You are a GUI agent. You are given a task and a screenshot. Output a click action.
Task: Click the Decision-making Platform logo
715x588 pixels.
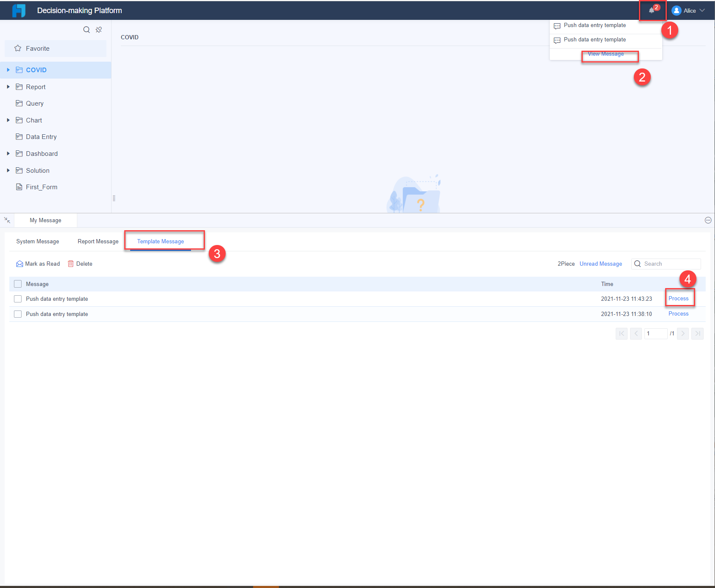[19, 11]
